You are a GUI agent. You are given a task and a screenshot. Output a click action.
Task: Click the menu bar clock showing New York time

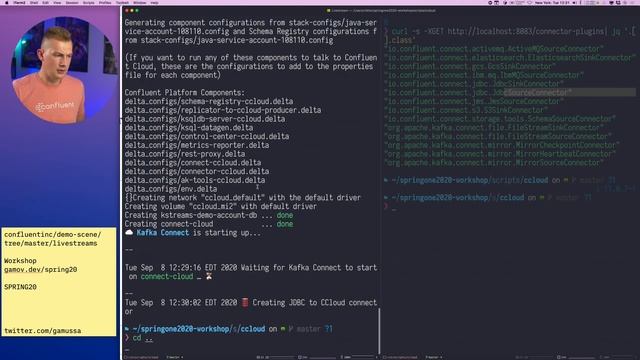[x=553, y=2]
